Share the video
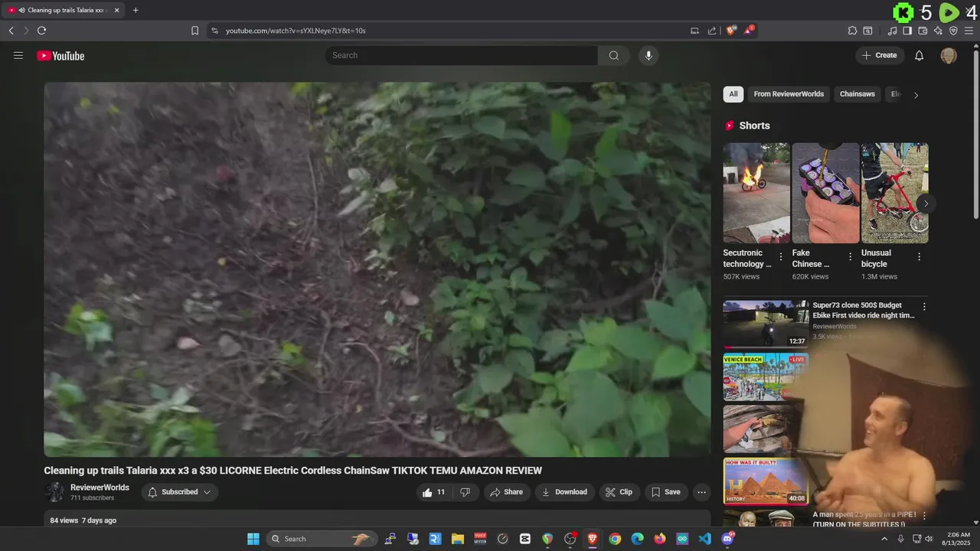This screenshot has height=551, width=980. (506, 492)
